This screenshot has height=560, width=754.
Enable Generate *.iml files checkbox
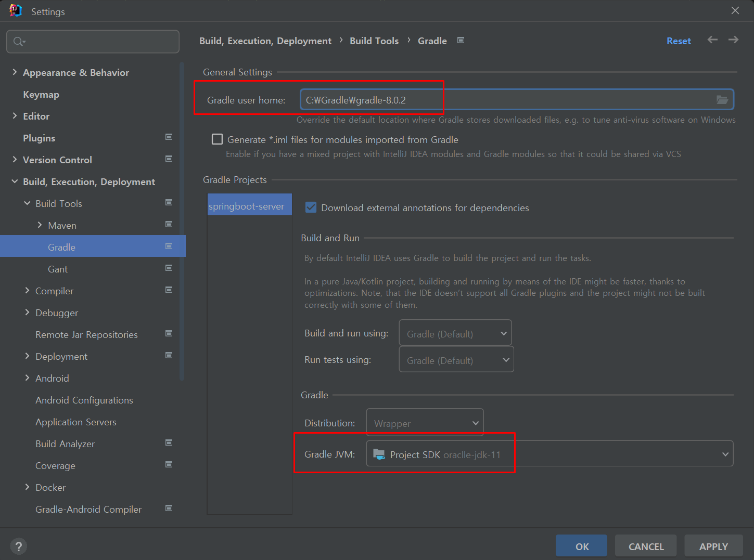click(217, 139)
